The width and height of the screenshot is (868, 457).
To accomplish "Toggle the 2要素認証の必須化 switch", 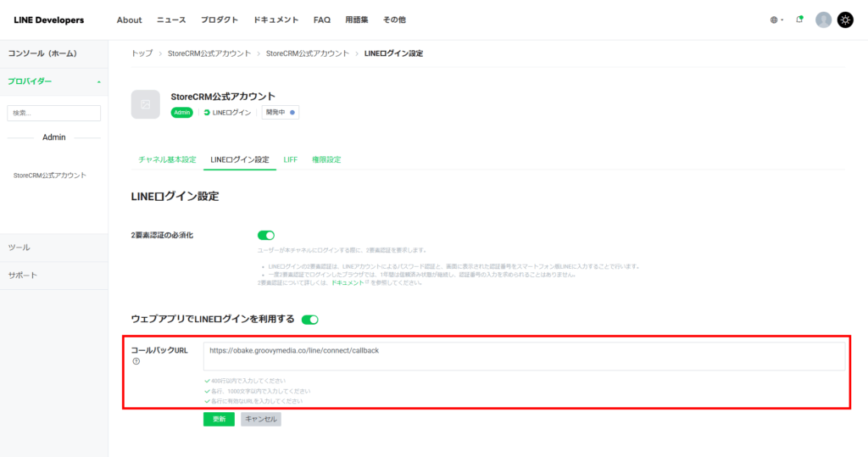I will pyautogui.click(x=266, y=235).
